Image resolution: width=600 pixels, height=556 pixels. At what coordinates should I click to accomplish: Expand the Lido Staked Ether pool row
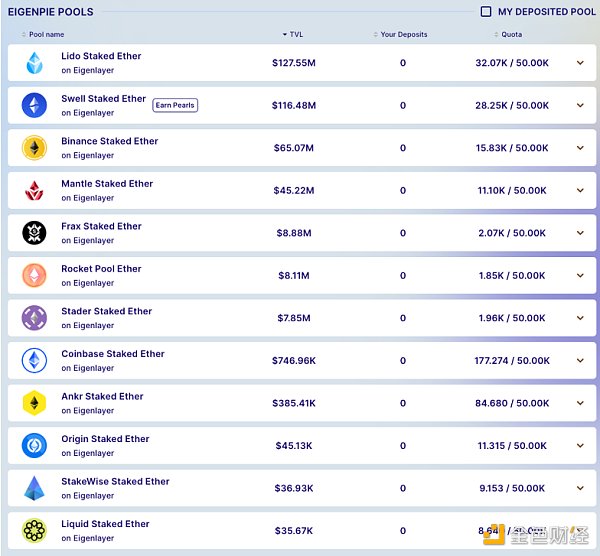point(580,63)
